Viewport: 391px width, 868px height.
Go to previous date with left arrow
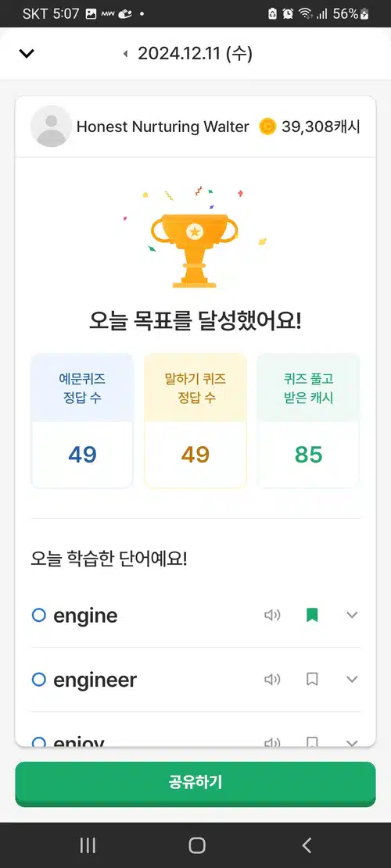[x=126, y=54]
